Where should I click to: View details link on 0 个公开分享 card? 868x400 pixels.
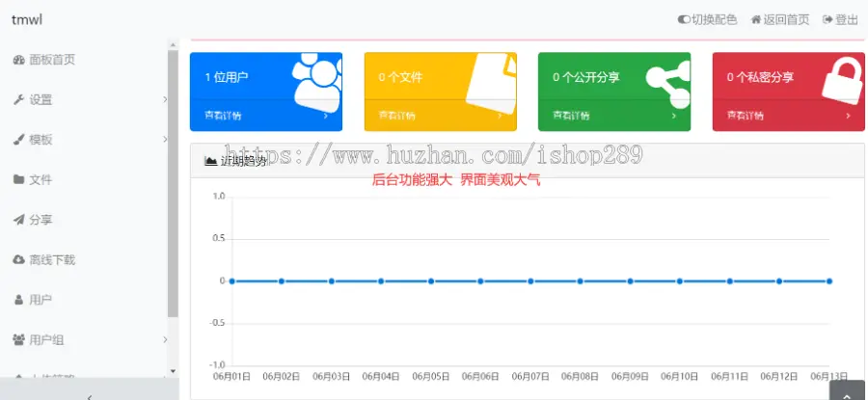click(571, 116)
